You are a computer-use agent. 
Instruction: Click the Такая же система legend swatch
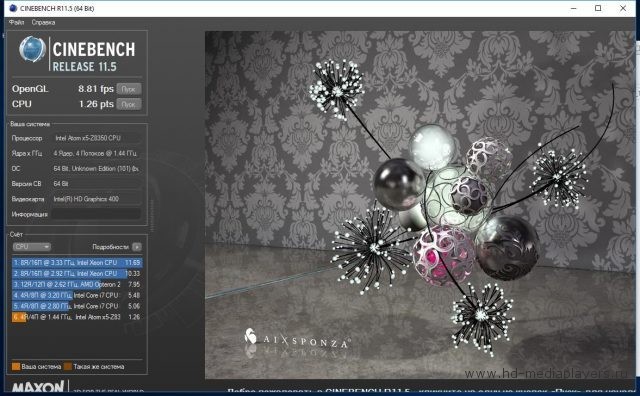point(68,367)
